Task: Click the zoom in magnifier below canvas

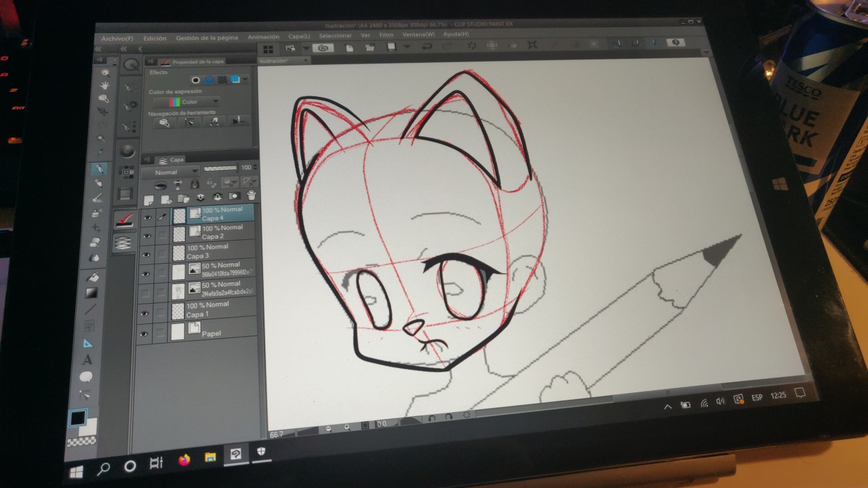Action: (347, 427)
